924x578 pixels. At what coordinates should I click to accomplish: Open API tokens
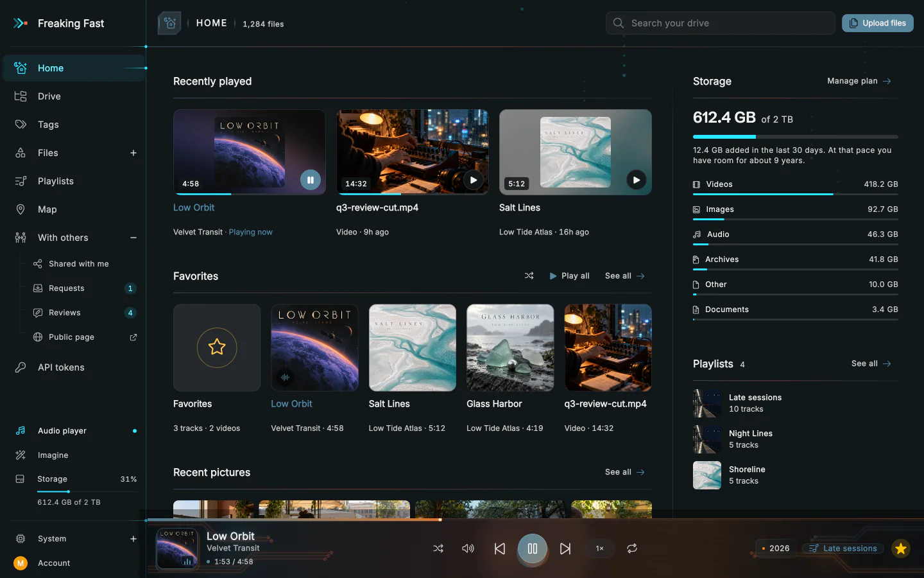tap(74, 367)
